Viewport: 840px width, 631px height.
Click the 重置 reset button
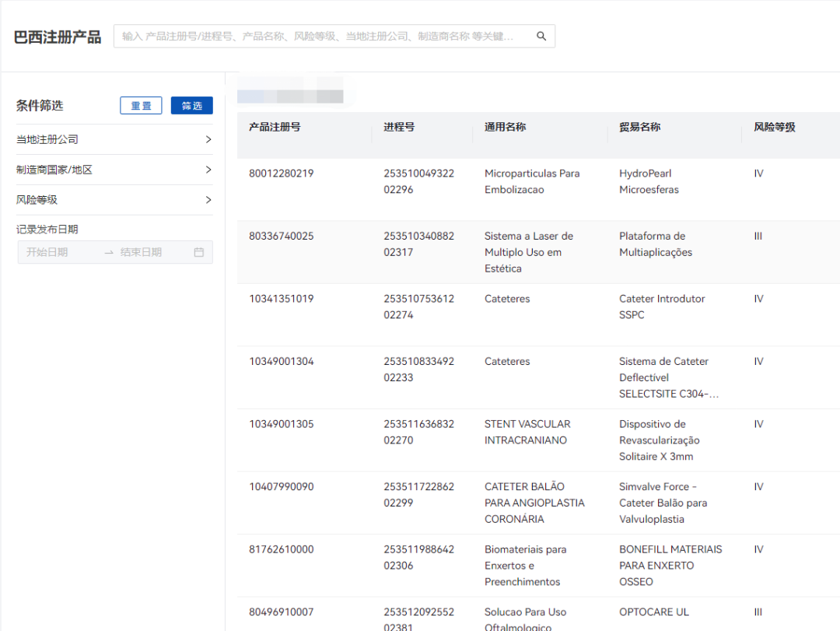coord(141,106)
